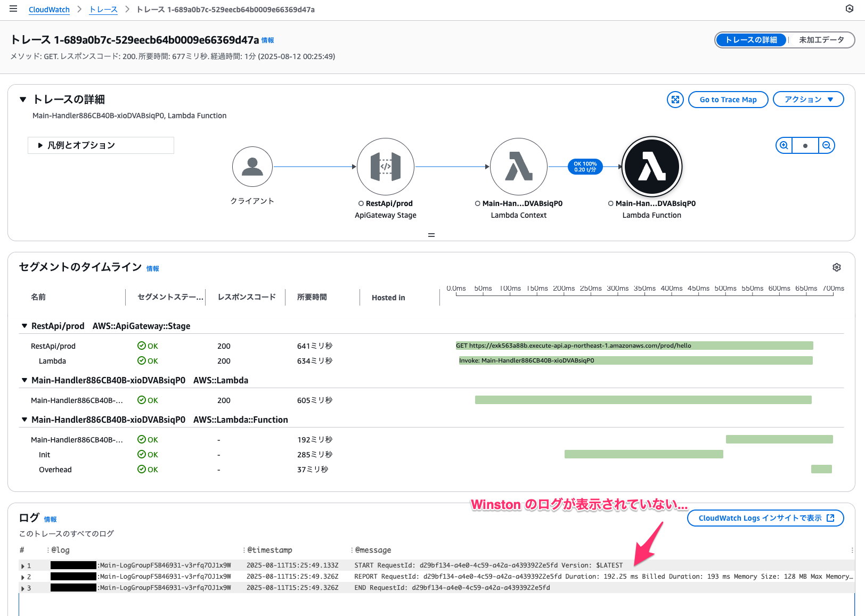The height and width of the screenshot is (616, 865).
Task: Open 情報 link beside セグメントのタイムライン
Action: (153, 269)
